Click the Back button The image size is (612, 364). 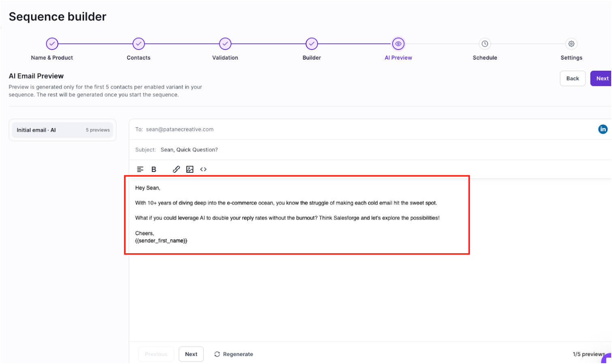tap(572, 79)
